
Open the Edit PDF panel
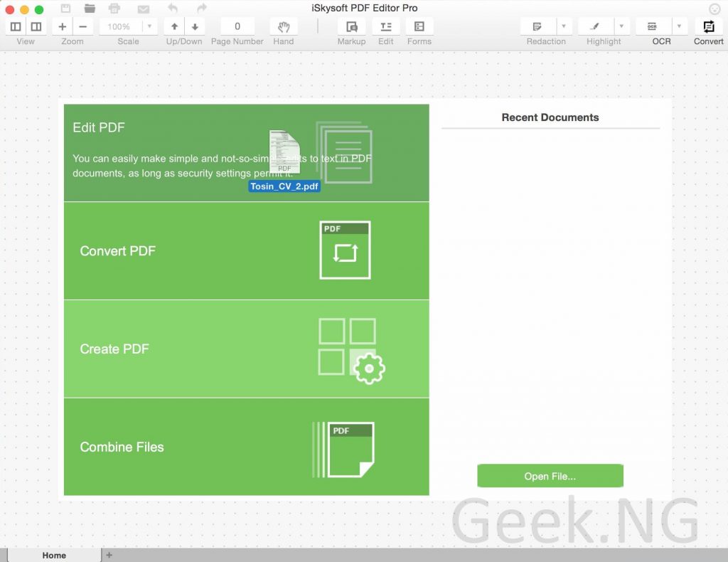246,153
